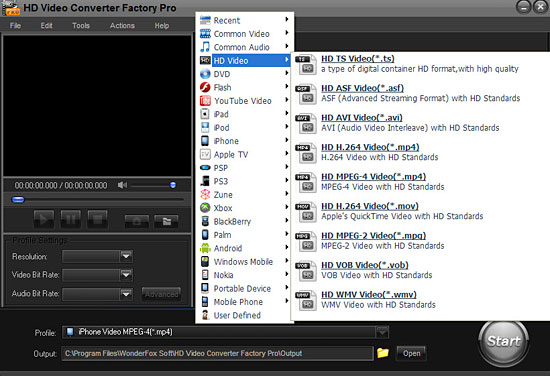The height and width of the screenshot is (376, 550).
Task: Click the Palm device icon
Action: [205, 235]
